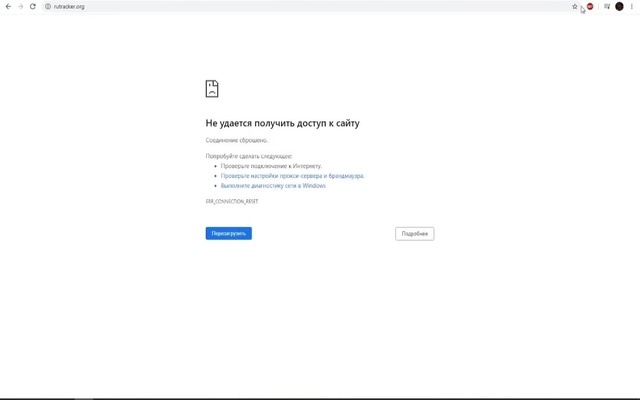
Task: Open site info icon beside rutracker.org
Action: [x=47, y=6]
